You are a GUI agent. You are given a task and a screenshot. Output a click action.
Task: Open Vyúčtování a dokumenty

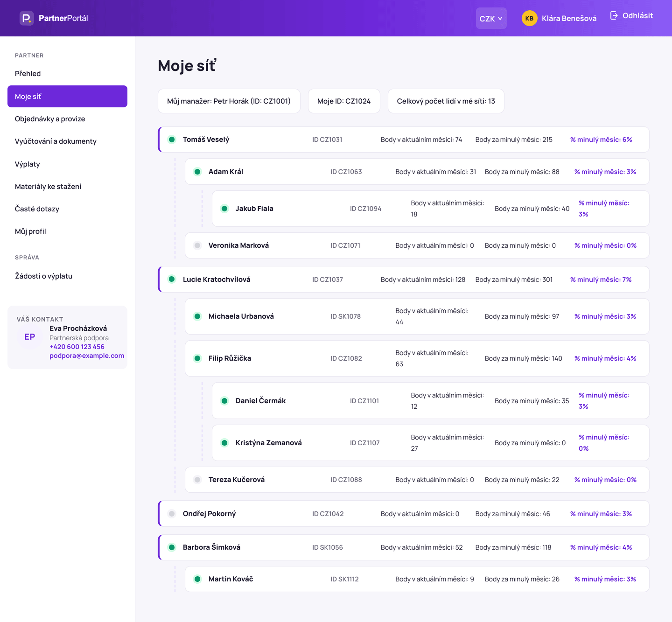[x=67, y=141]
